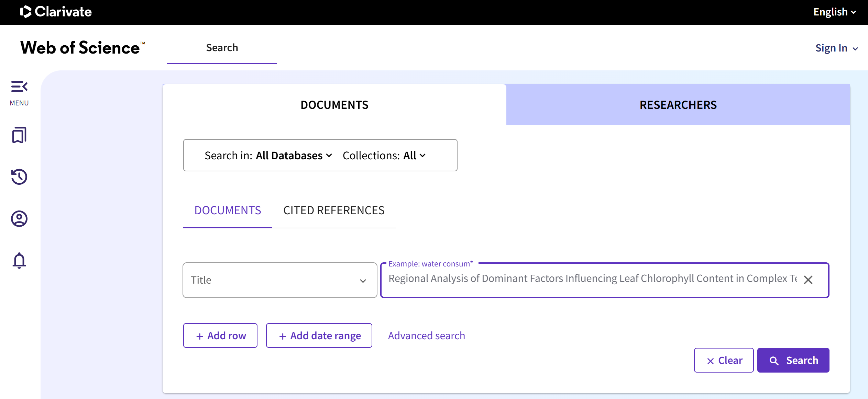Expand the English language dropdown

point(834,12)
